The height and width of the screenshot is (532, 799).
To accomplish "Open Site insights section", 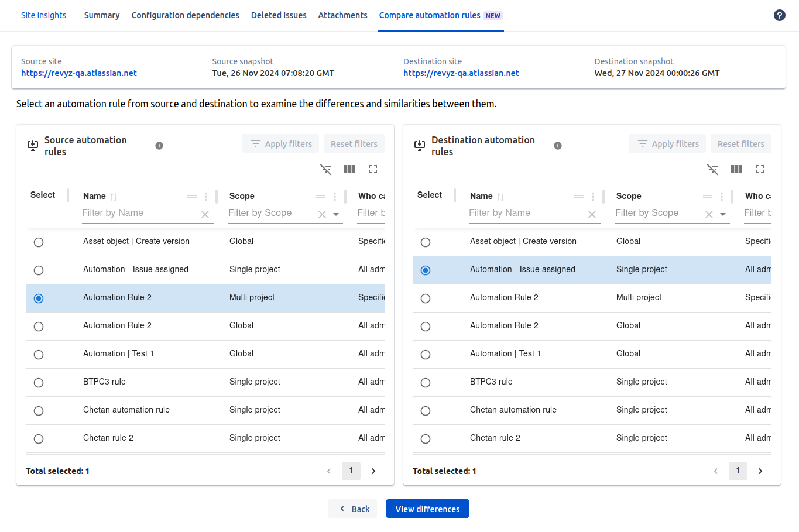I will point(43,15).
